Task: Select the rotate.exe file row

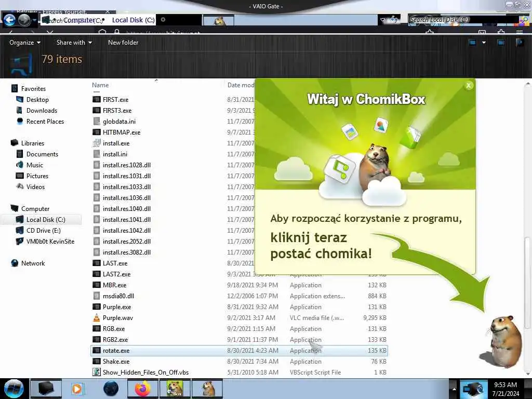Action: pyautogui.click(x=239, y=351)
